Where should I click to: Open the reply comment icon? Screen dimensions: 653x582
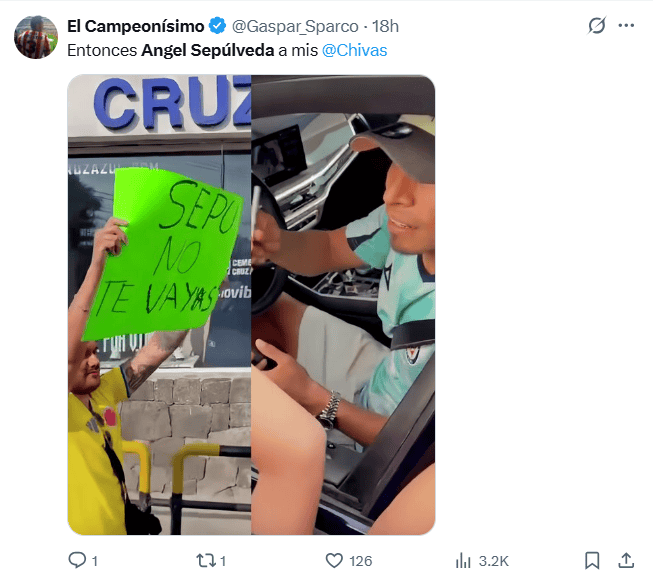tap(77, 560)
